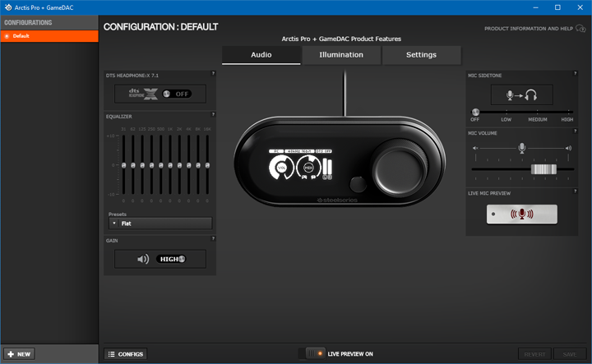This screenshot has width=592, height=364.
Task: Click the Presets dropdown arrow
Action: (114, 223)
